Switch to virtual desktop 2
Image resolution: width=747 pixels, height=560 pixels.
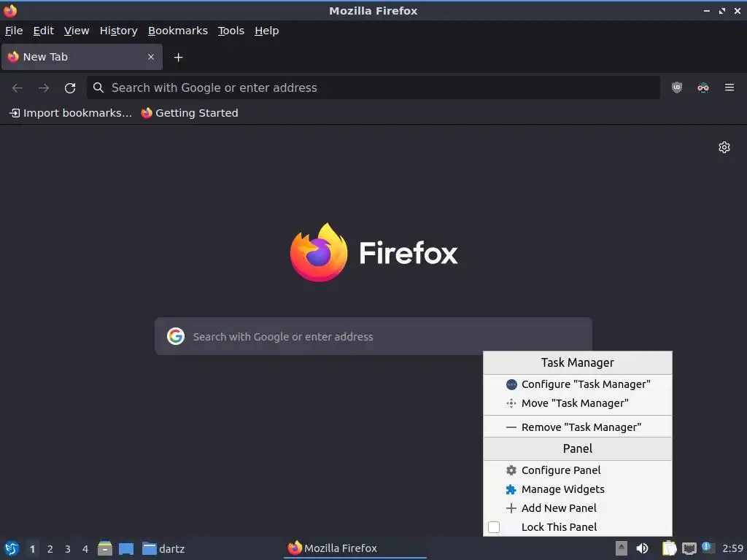point(50,548)
